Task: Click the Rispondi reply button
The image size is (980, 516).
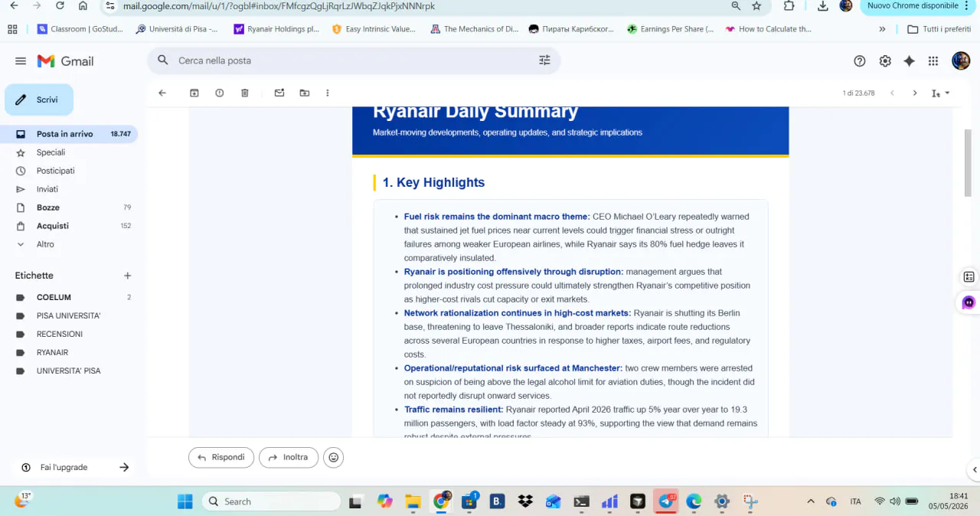Action: tap(221, 458)
